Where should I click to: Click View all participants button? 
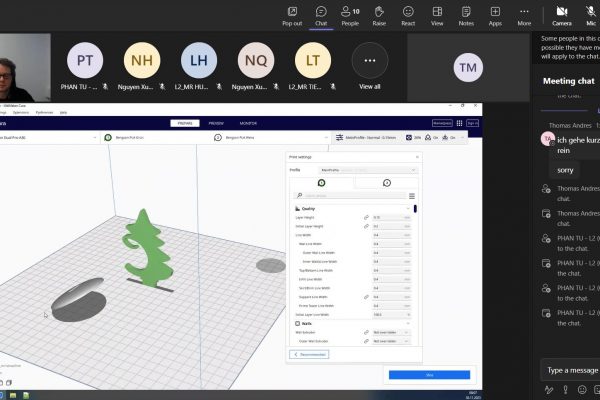pos(370,67)
